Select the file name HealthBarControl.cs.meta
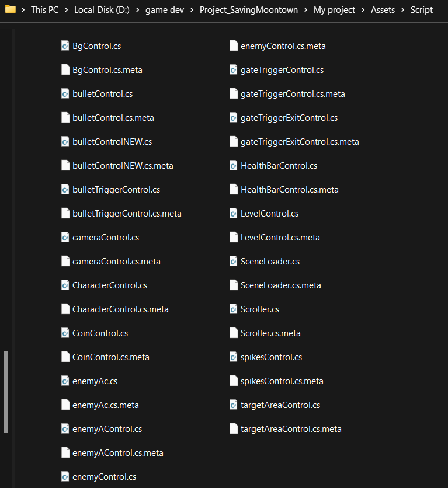448x488 pixels. (290, 190)
